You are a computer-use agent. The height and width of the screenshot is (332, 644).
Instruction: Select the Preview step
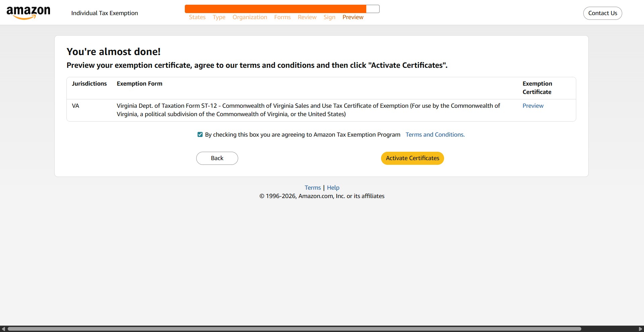pos(353,17)
